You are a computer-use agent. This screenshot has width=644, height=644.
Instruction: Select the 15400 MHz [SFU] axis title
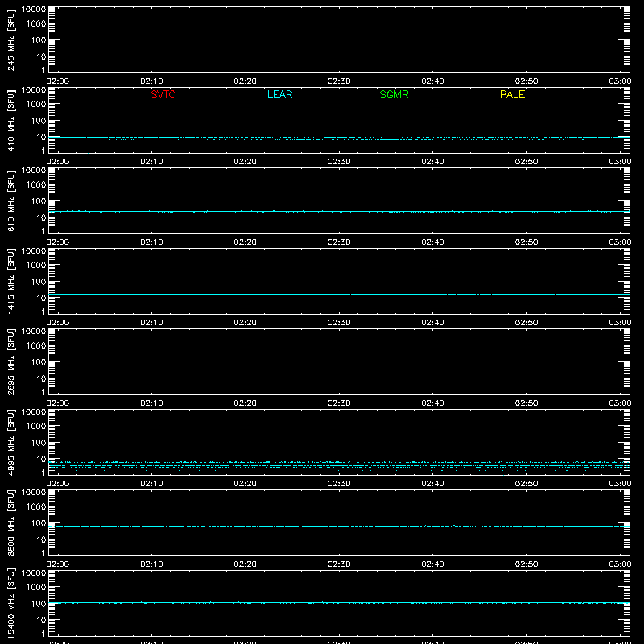click(10, 603)
